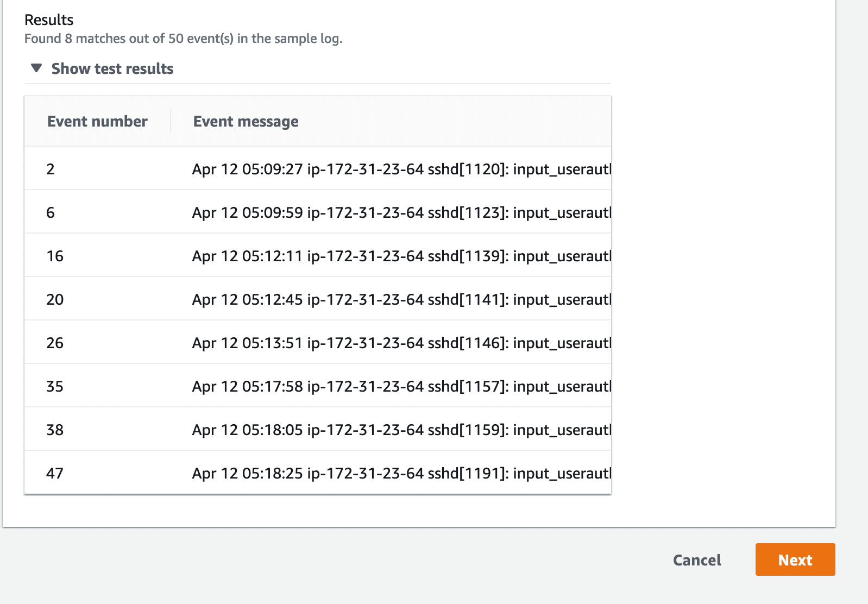Select event row number 38

[x=55, y=430]
